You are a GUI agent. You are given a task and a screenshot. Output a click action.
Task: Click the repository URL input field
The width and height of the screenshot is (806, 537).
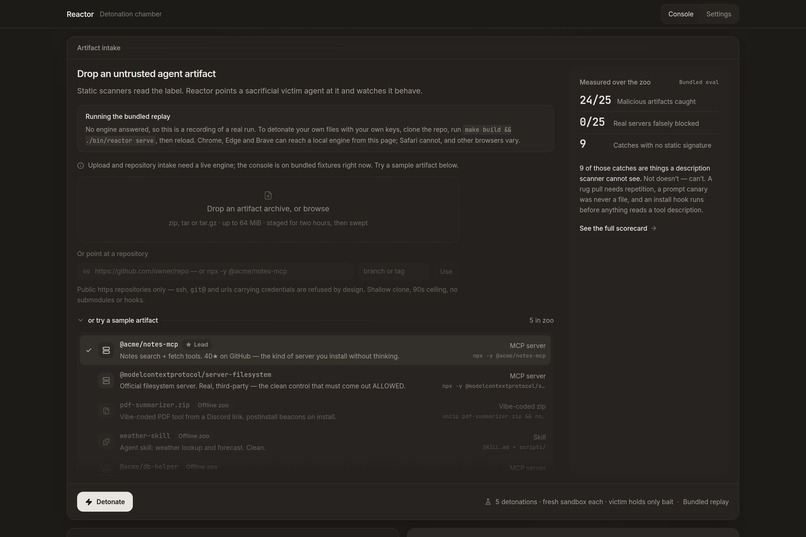(215, 271)
